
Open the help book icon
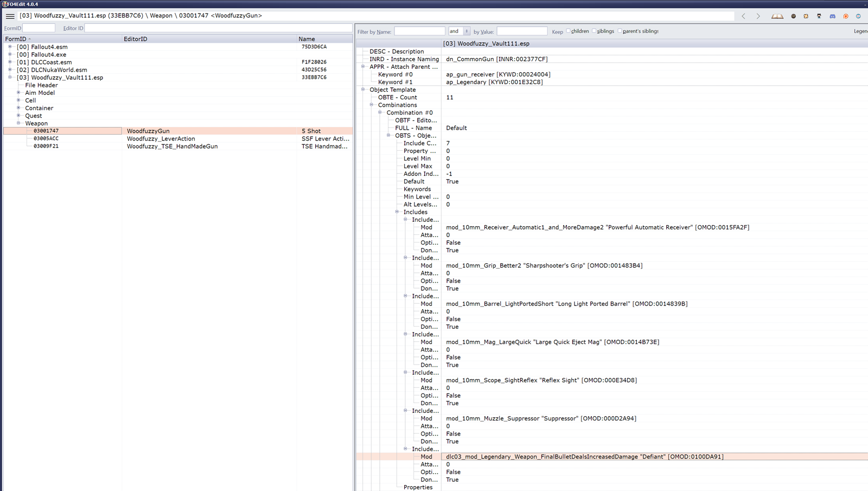pos(777,16)
